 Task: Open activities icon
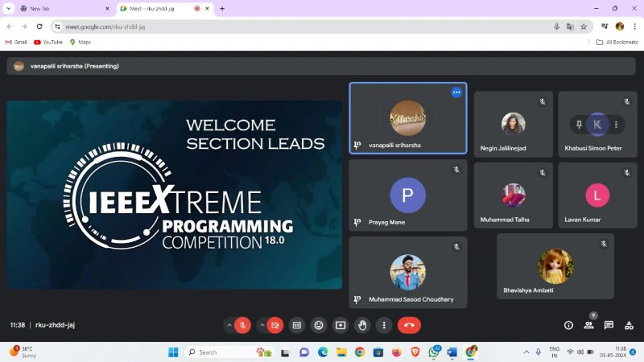629,325
